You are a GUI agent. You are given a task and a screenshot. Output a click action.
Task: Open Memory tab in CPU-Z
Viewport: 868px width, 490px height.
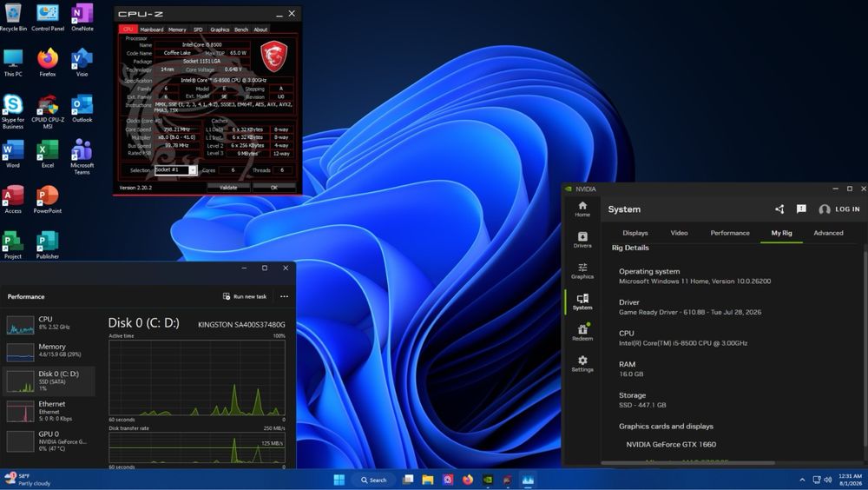tap(177, 30)
